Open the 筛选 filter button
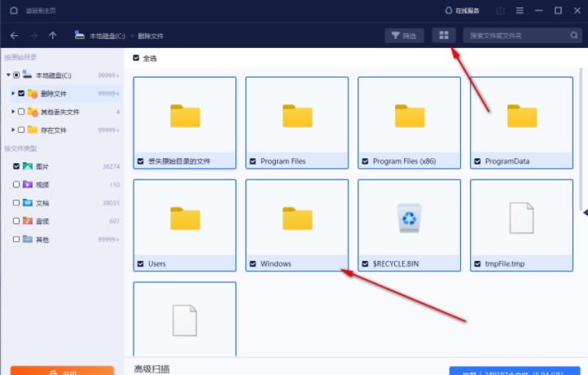The width and height of the screenshot is (588, 375). coord(404,36)
